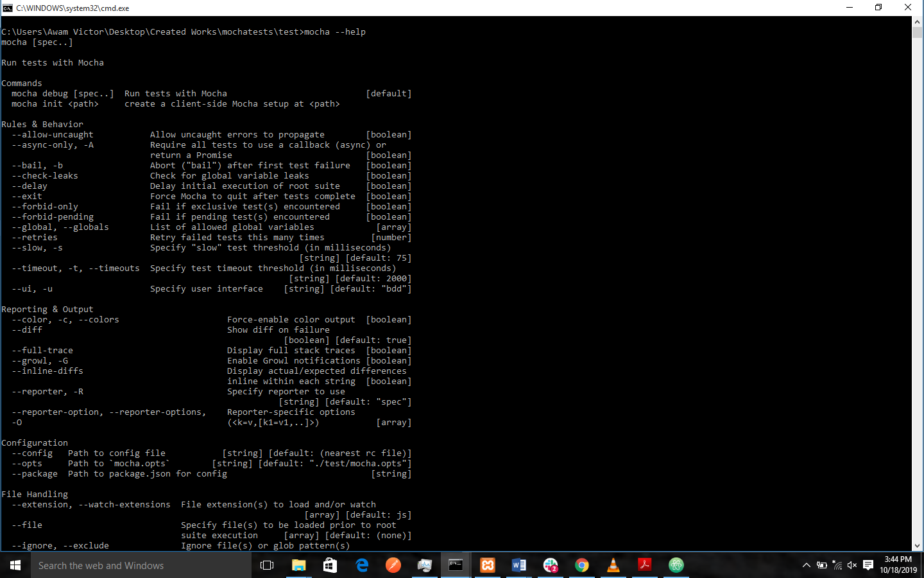The width and height of the screenshot is (924, 578).
Task: Click the '--forbid-only' option
Action: tap(45, 207)
